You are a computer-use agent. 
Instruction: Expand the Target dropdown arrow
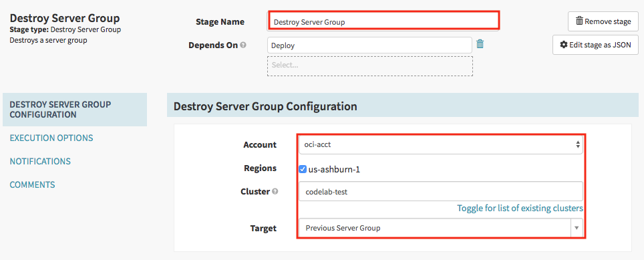click(x=577, y=227)
